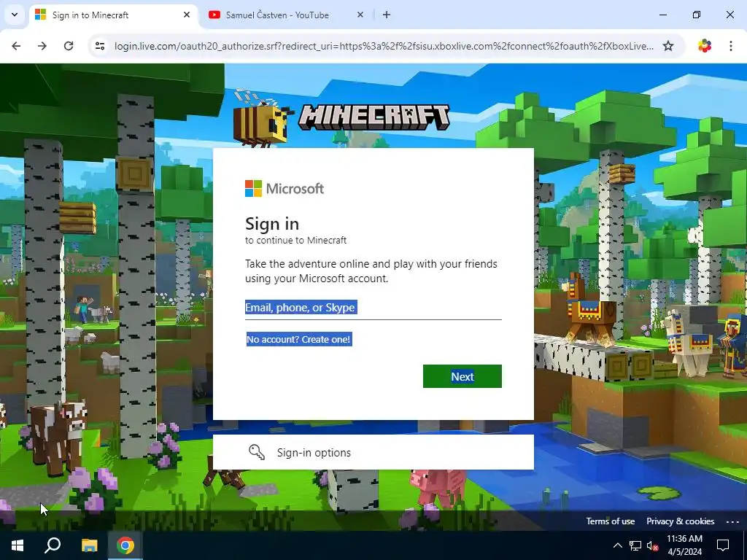Show hidden system tray icons

coord(617,545)
